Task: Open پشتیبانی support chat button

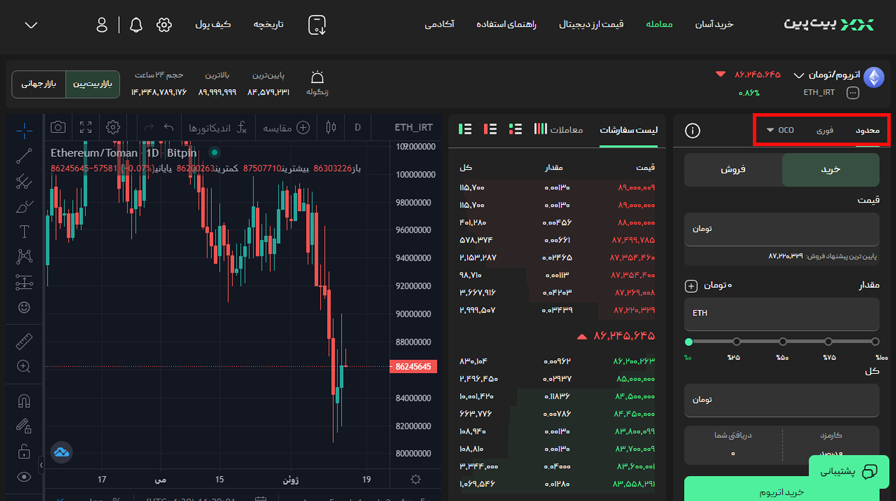Action: (x=849, y=472)
